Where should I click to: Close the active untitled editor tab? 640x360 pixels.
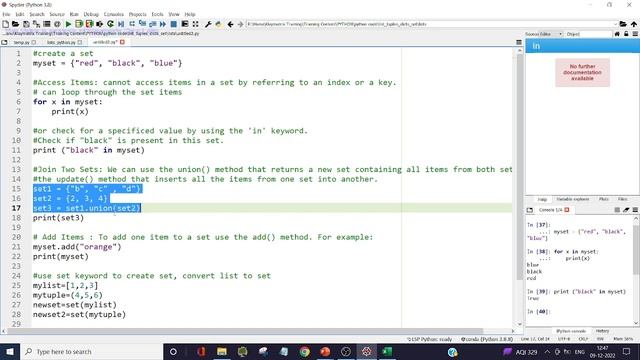coord(122,42)
